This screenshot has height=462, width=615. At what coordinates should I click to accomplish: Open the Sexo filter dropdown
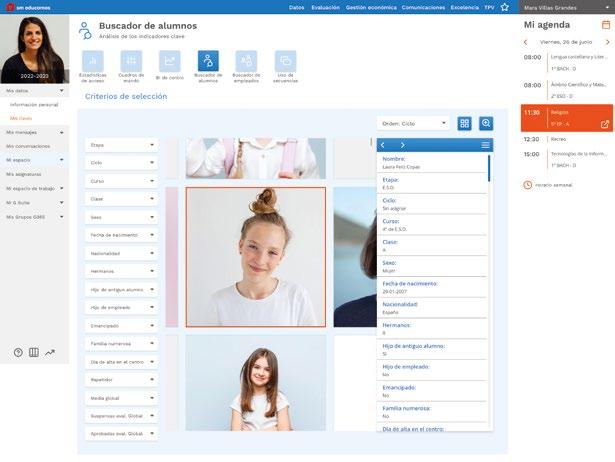tap(121, 217)
